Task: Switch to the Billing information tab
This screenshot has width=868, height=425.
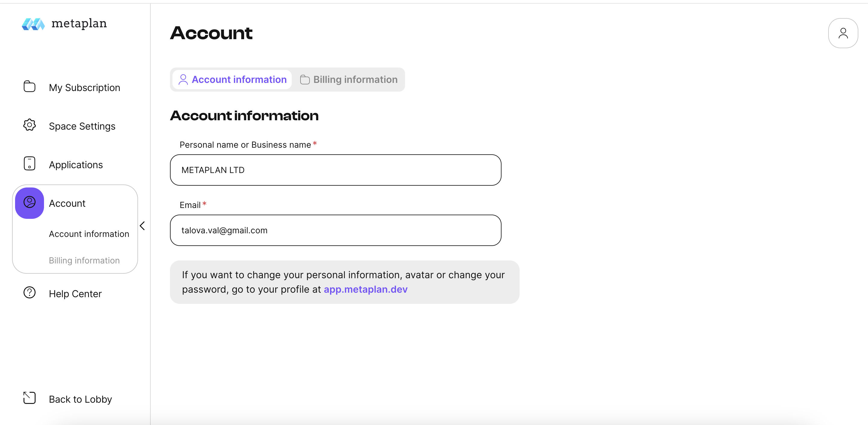Action: [349, 80]
